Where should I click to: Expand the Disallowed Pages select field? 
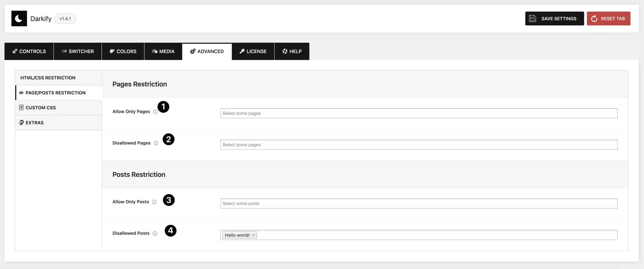tap(419, 145)
